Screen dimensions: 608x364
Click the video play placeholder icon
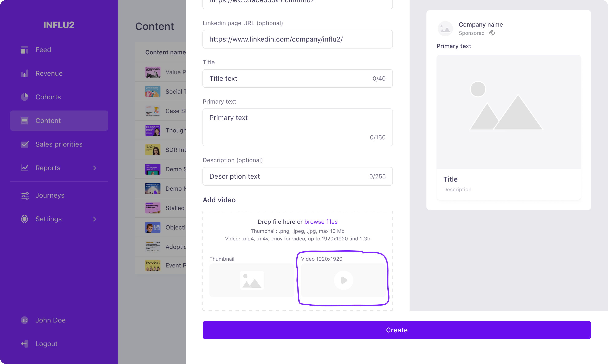[x=343, y=280]
